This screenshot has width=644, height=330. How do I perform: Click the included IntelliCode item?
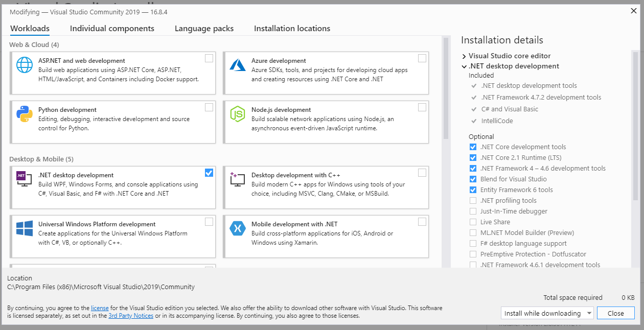497,121
